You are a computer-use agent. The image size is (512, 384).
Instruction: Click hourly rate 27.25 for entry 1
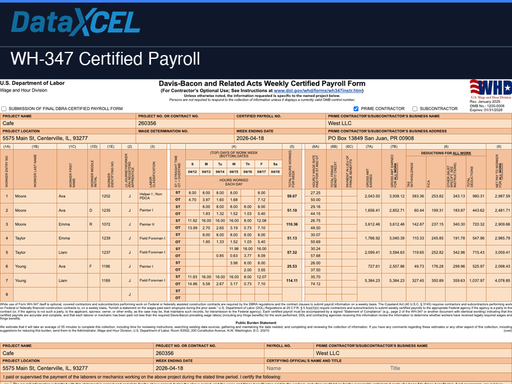(315, 193)
